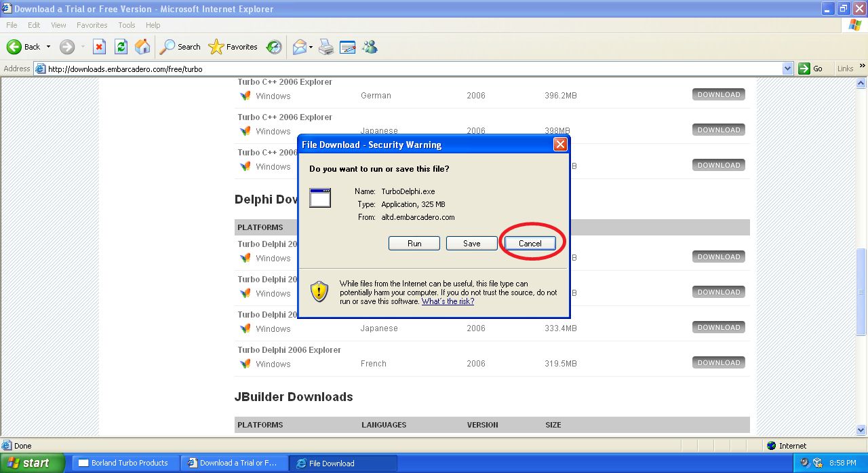
Task: Click the security warning shield icon
Action: [x=319, y=292]
